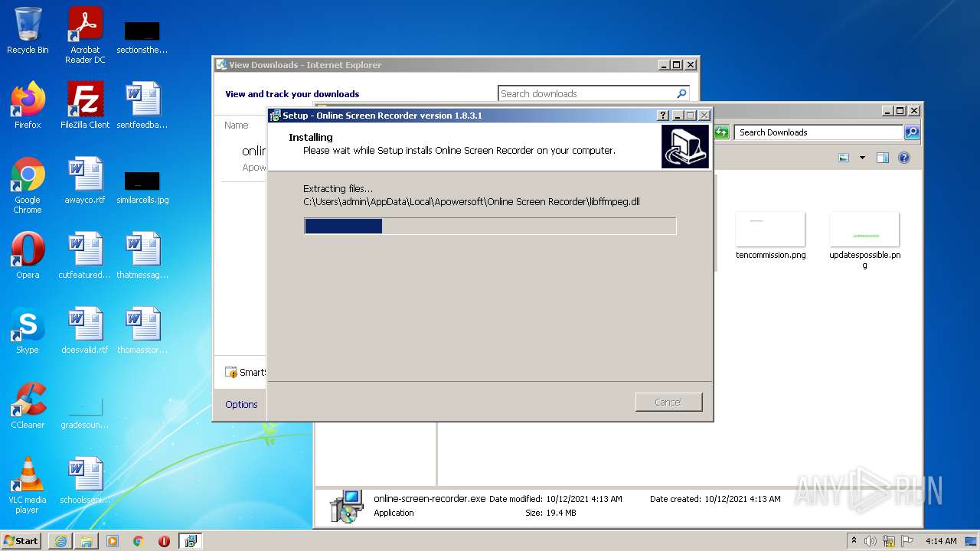The height and width of the screenshot is (551, 980).
Task: Select the awayco.rtf desktop file
Action: click(85, 180)
